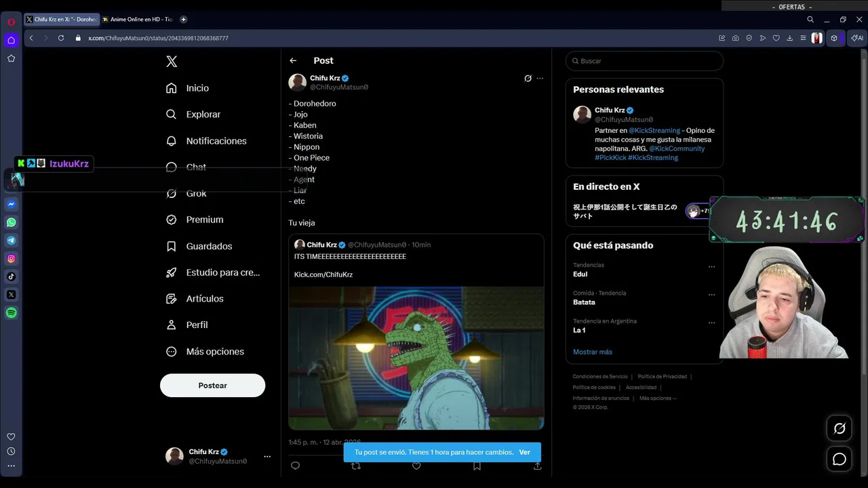
Task: Click in the Buscar search field
Action: pos(644,61)
